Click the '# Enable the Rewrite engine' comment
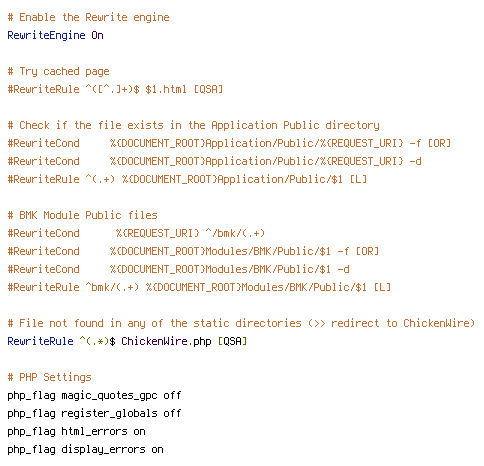The height and width of the screenshot is (466, 484). (88, 18)
